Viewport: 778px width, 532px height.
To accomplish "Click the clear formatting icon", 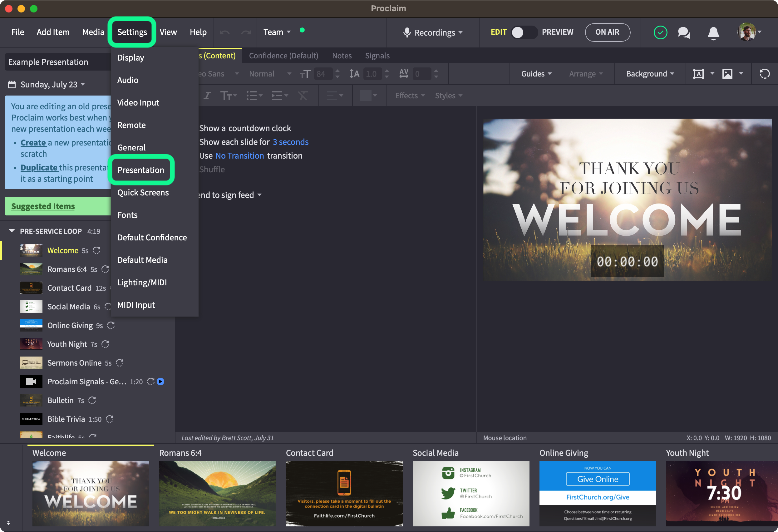I will click(303, 96).
